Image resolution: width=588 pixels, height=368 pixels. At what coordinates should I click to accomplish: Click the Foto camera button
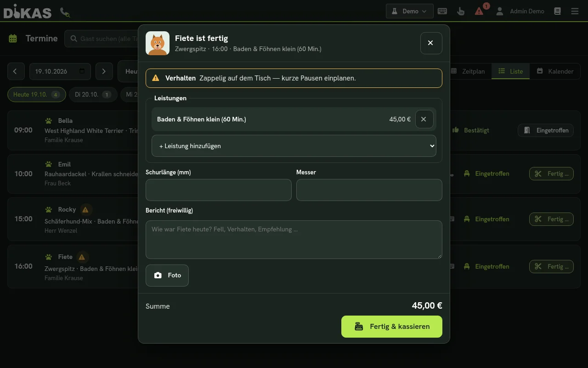tap(167, 275)
